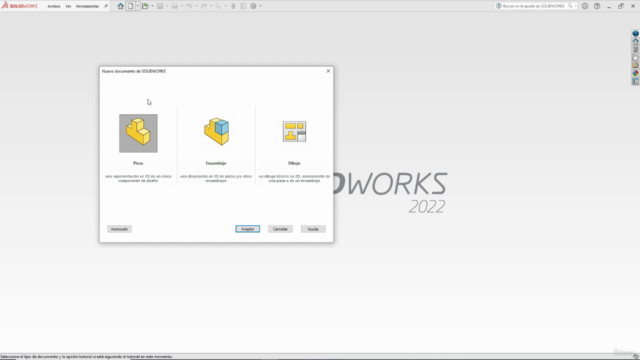The width and height of the screenshot is (640, 360).
Task: Click the Aceptar button
Action: (247, 229)
